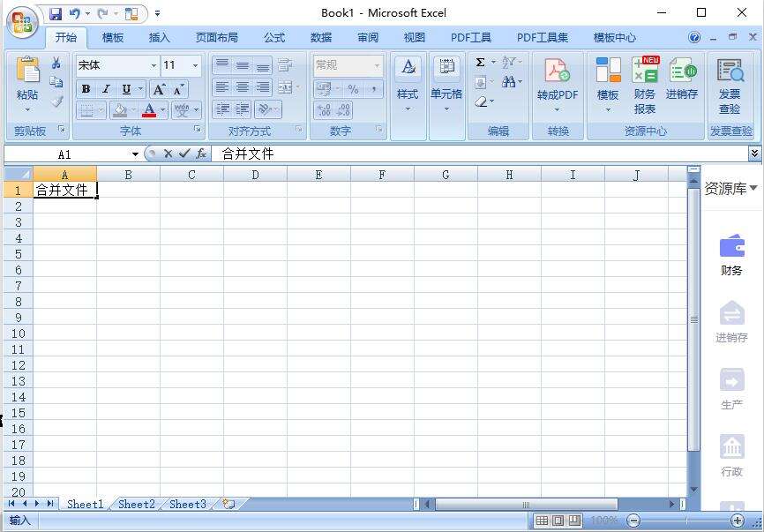Screen dimensions: 764x532
Task: Toggle align text left
Action: coord(222,87)
